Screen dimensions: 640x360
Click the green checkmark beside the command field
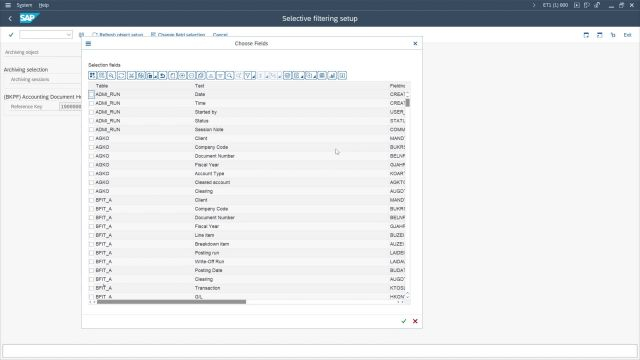[11, 35]
